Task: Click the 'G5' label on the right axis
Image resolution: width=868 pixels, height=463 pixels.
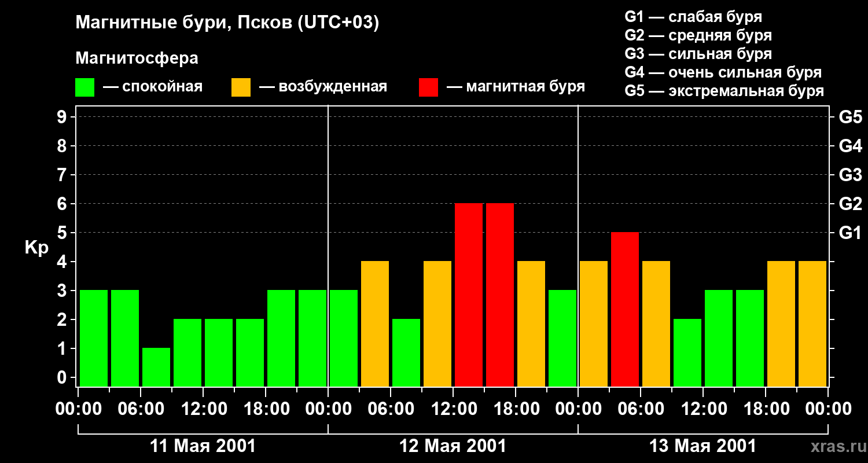Action: coord(850,117)
